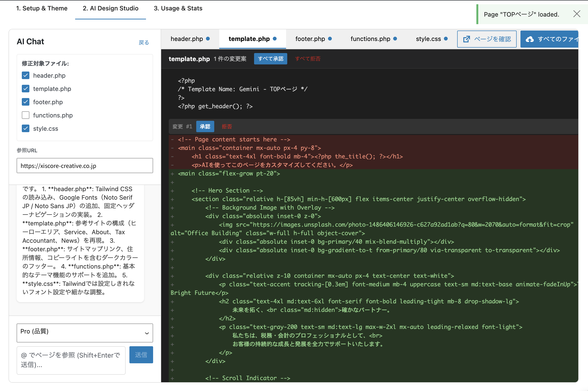
Task: Uncheck header.php in the 修正対象ファイル list
Action: 25,75
